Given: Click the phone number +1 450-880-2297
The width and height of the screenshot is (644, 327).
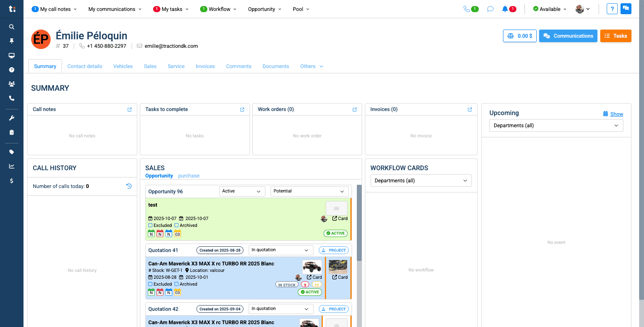Looking at the screenshot, I should click(107, 46).
